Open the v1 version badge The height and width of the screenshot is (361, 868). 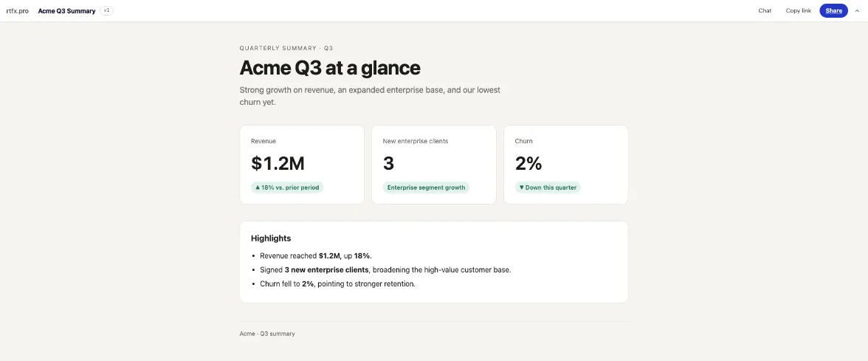coord(107,10)
